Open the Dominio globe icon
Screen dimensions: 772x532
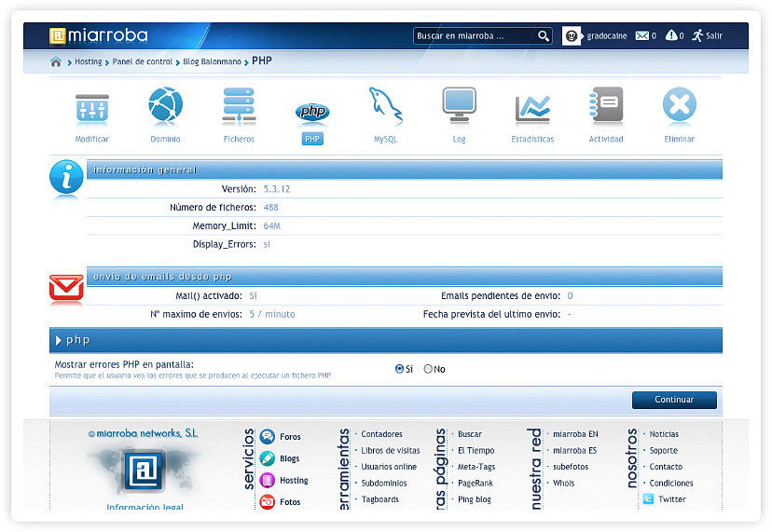165,104
